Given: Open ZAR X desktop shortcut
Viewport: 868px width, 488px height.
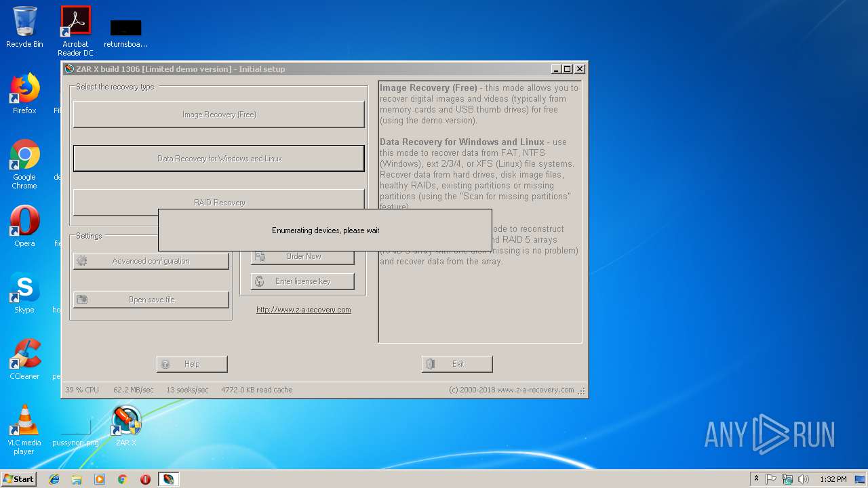Looking at the screenshot, I should (x=126, y=426).
